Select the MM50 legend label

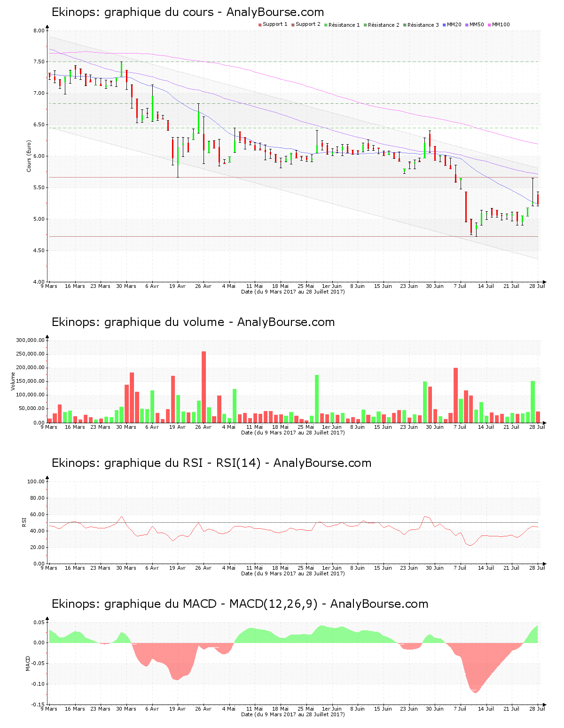click(x=477, y=24)
